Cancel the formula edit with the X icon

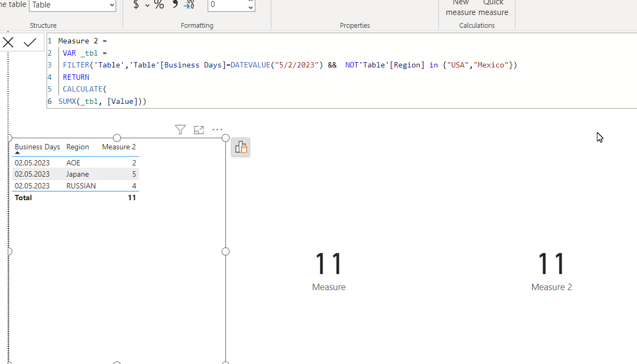8,42
